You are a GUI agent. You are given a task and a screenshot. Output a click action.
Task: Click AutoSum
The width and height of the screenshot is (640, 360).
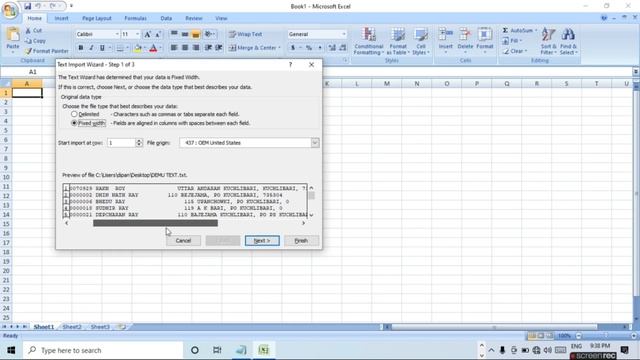coord(519,31)
